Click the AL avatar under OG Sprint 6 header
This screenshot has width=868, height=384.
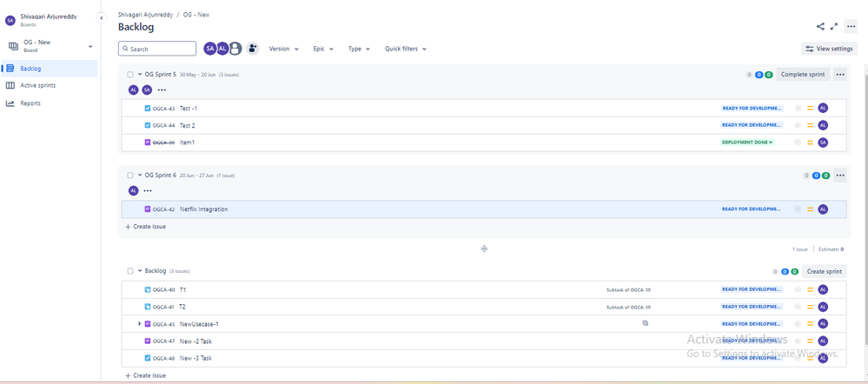(134, 190)
